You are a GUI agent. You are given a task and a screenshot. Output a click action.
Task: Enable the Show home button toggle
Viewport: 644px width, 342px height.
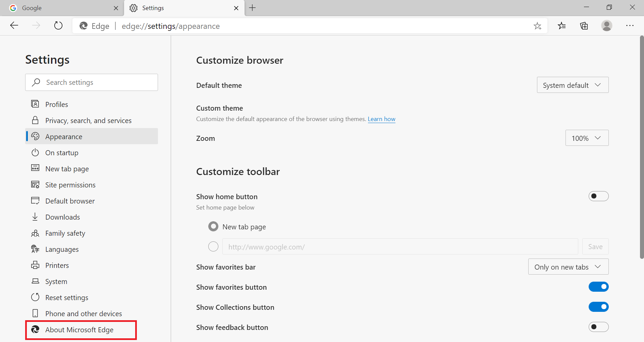(598, 196)
